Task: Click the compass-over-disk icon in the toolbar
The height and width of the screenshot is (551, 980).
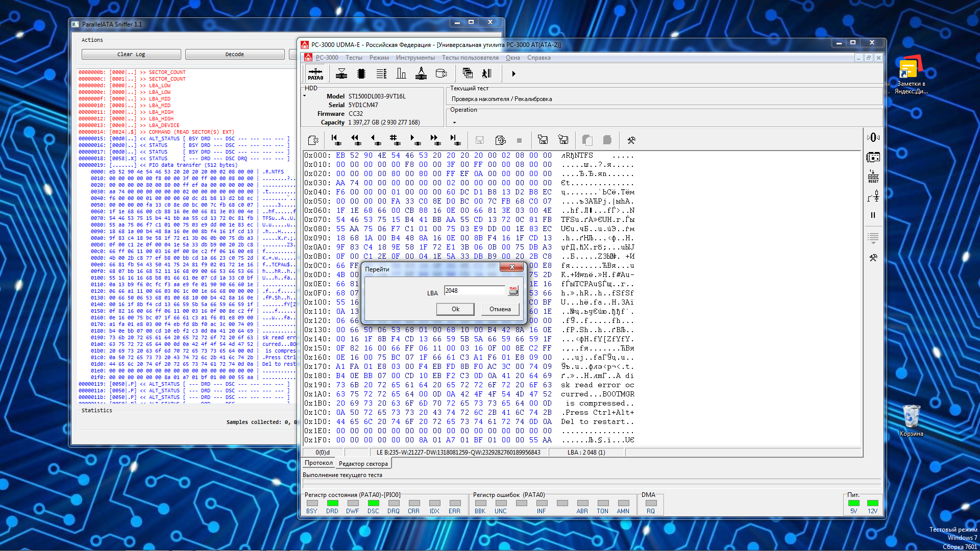Action: pos(421,74)
